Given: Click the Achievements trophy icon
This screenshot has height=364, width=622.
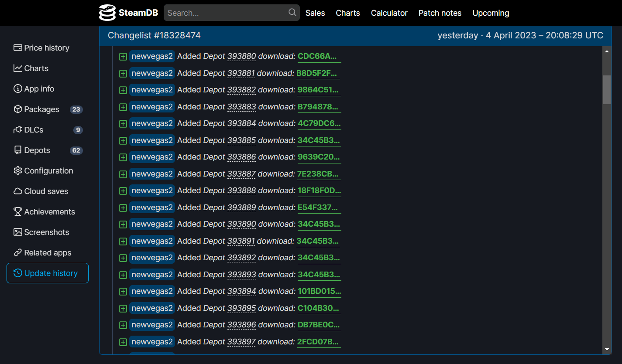Looking at the screenshot, I should [x=18, y=212].
